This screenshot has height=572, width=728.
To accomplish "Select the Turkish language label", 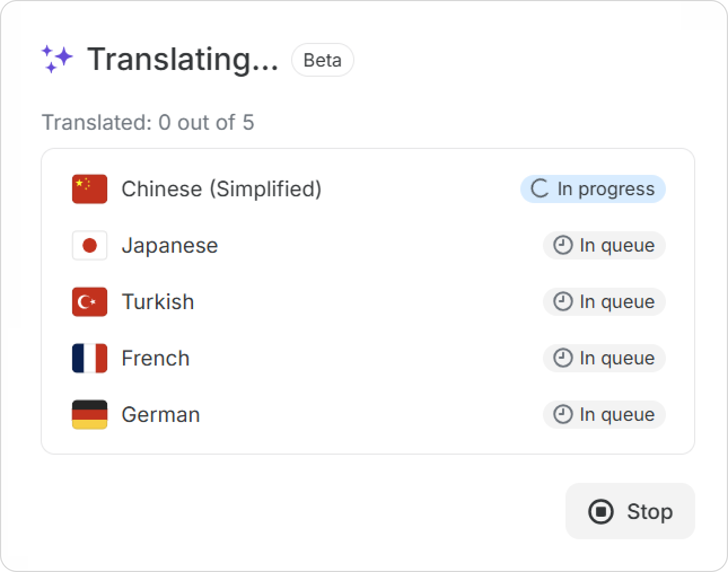I will 158,302.
